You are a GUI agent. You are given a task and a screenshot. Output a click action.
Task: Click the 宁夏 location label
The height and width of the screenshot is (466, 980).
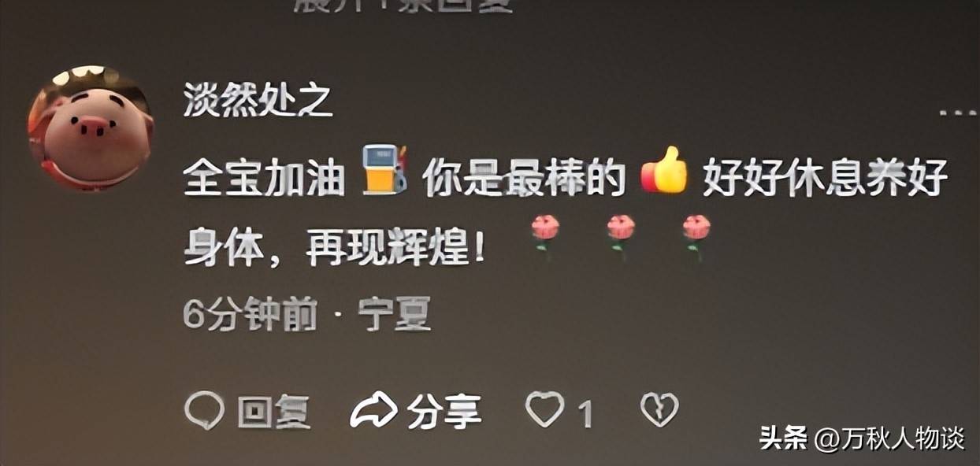pyautogui.click(x=395, y=316)
